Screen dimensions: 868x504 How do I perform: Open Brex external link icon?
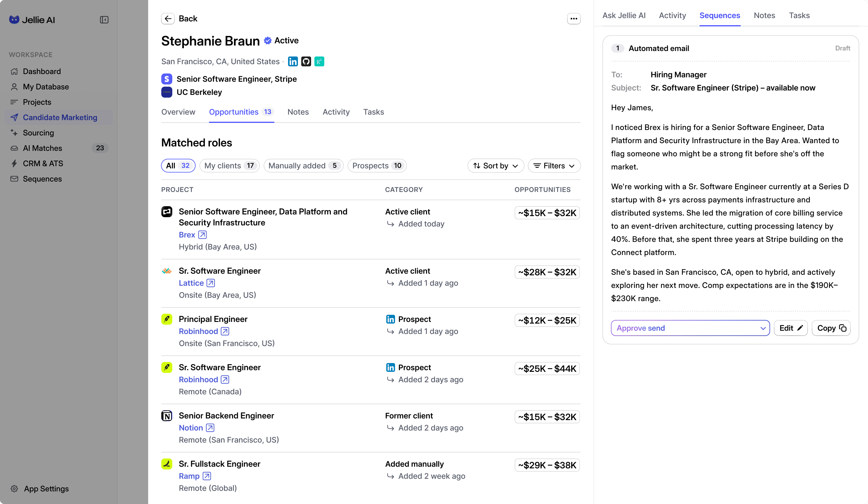[202, 235]
